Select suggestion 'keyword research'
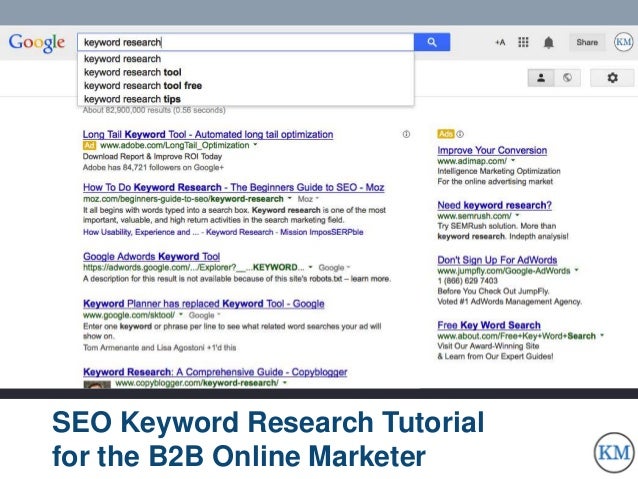Screen dimensions: 638x479 click(245, 59)
